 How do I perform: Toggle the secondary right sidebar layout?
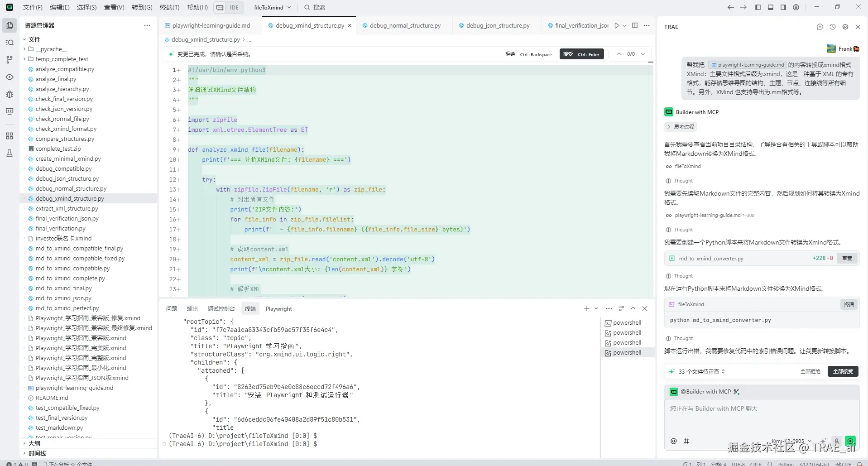pos(783,7)
